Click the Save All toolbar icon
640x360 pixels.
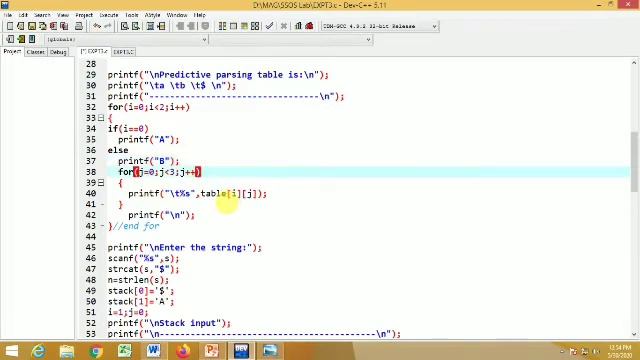[x=42, y=26]
